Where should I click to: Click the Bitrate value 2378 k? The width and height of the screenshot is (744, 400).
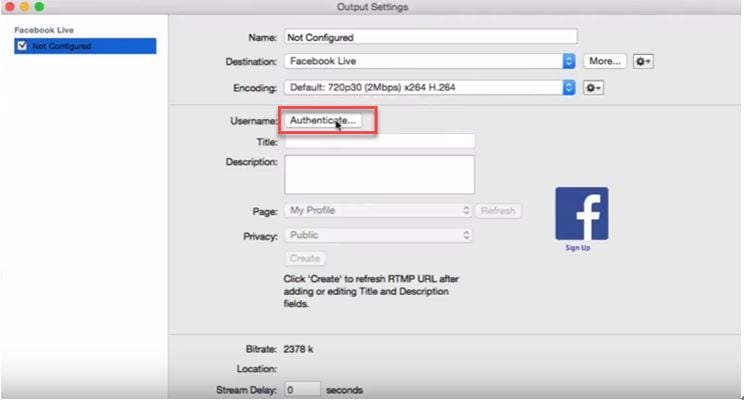click(x=298, y=349)
